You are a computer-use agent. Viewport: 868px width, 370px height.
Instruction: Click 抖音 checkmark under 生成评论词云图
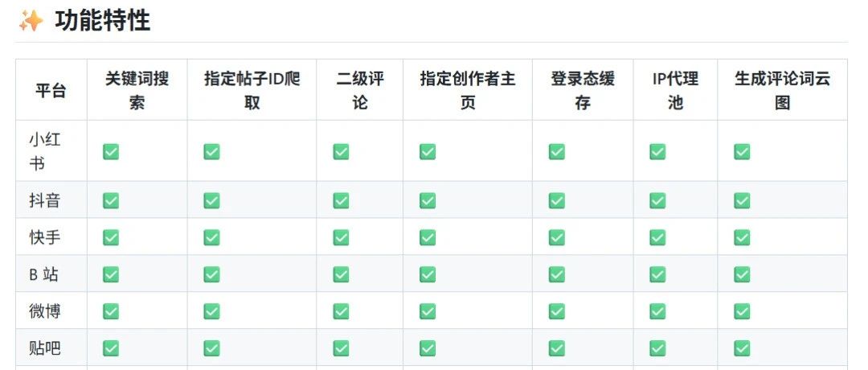point(742,200)
